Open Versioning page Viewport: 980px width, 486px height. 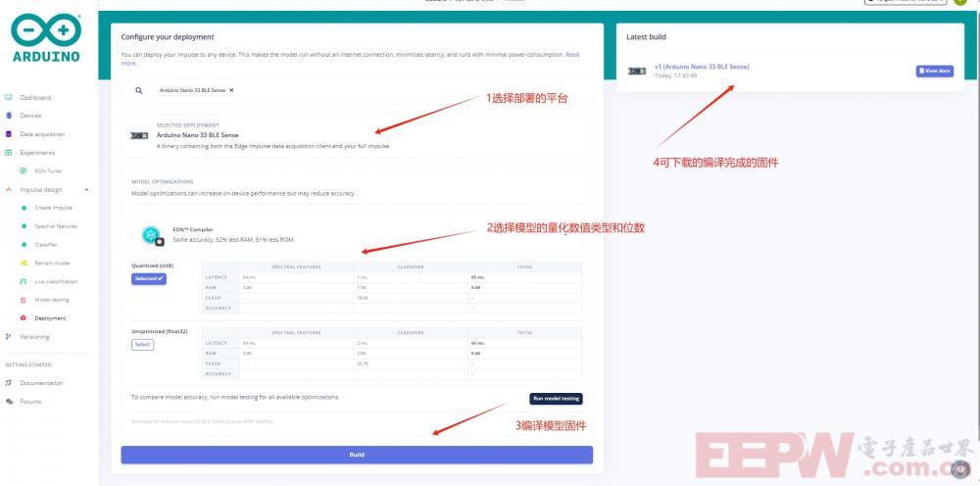34,337
